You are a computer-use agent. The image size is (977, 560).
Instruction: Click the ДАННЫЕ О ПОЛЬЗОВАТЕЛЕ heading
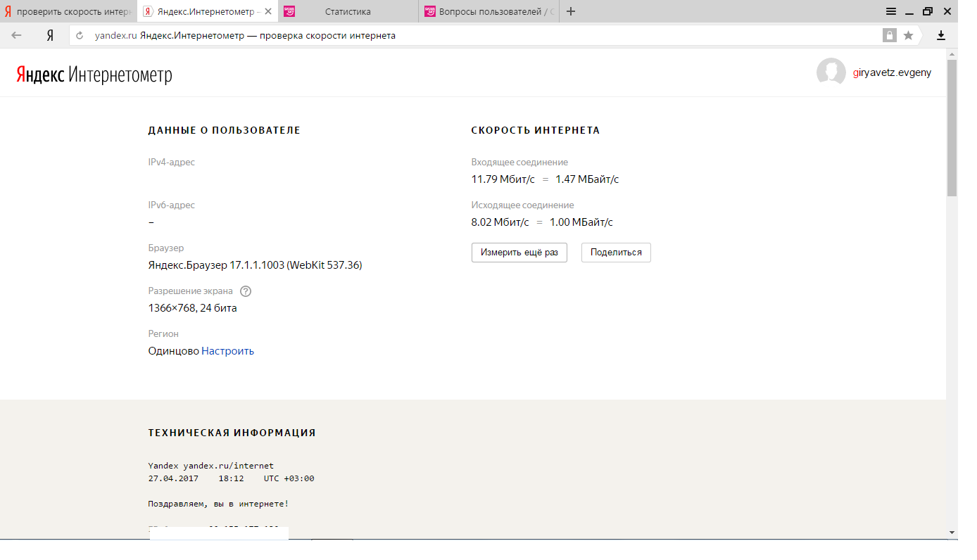point(225,130)
